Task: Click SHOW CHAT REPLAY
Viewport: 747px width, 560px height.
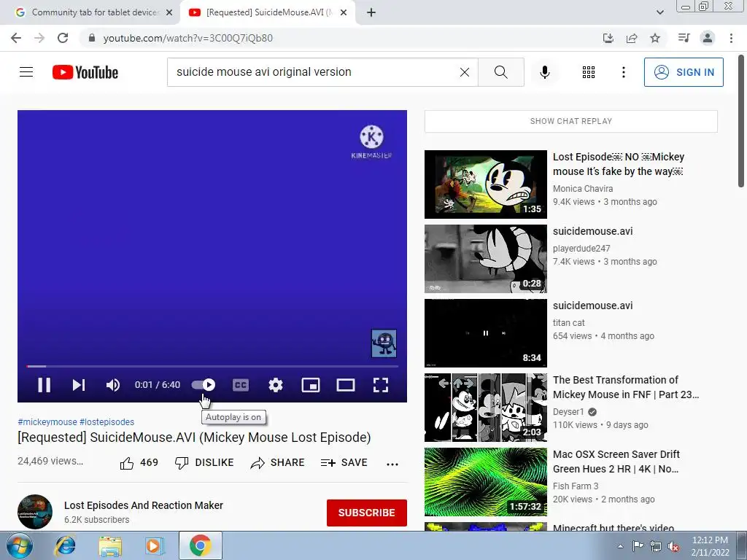Action: (x=570, y=121)
